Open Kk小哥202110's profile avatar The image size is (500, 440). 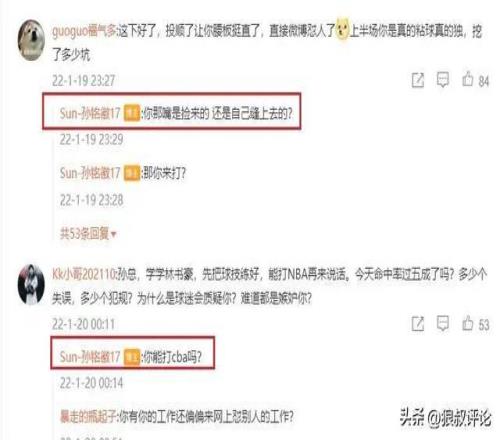click(x=31, y=284)
